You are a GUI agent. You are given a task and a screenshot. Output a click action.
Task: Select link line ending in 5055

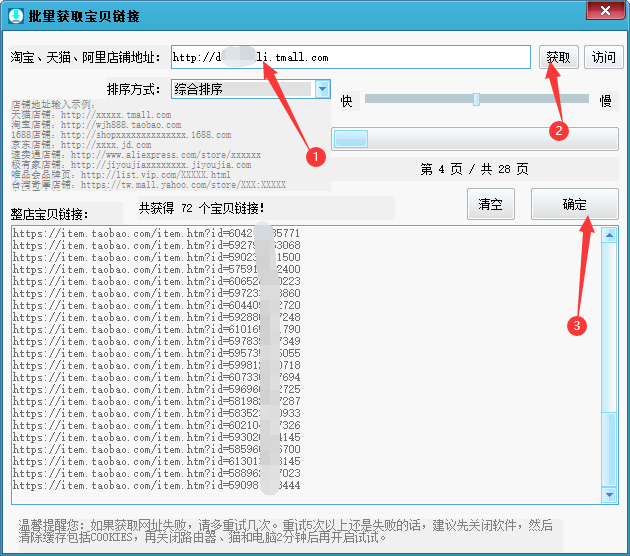coord(156,353)
